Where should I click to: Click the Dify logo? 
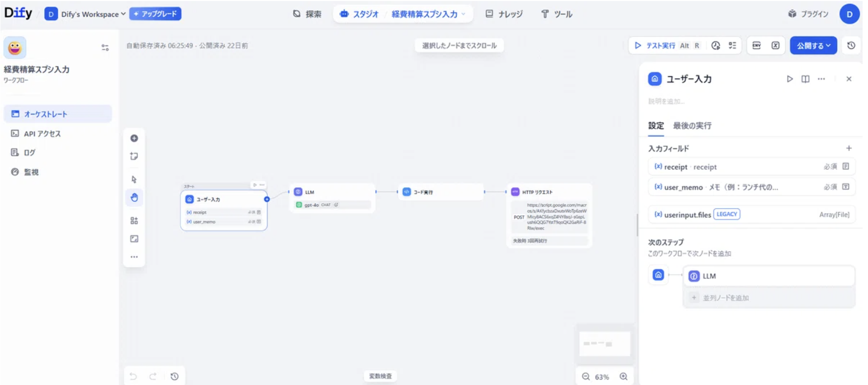tap(18, 13)
